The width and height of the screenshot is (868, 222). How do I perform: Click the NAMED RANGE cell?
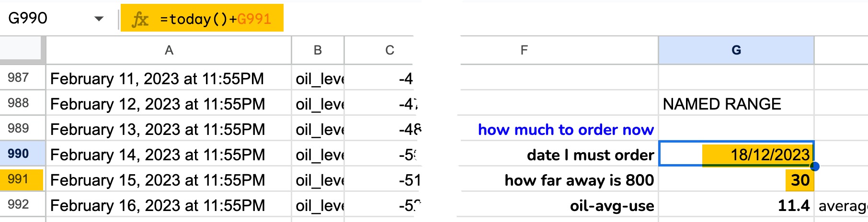[736, 103]
